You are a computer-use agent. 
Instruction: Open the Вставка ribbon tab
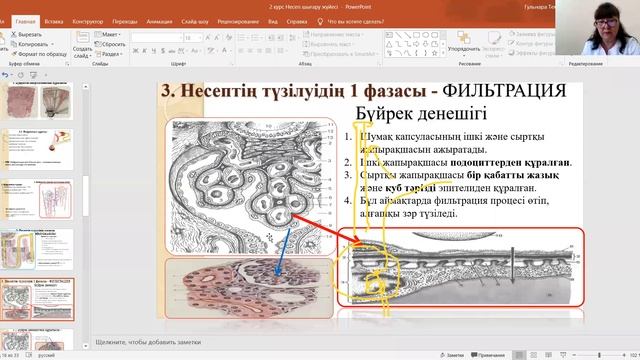click(x=54, y=22)
